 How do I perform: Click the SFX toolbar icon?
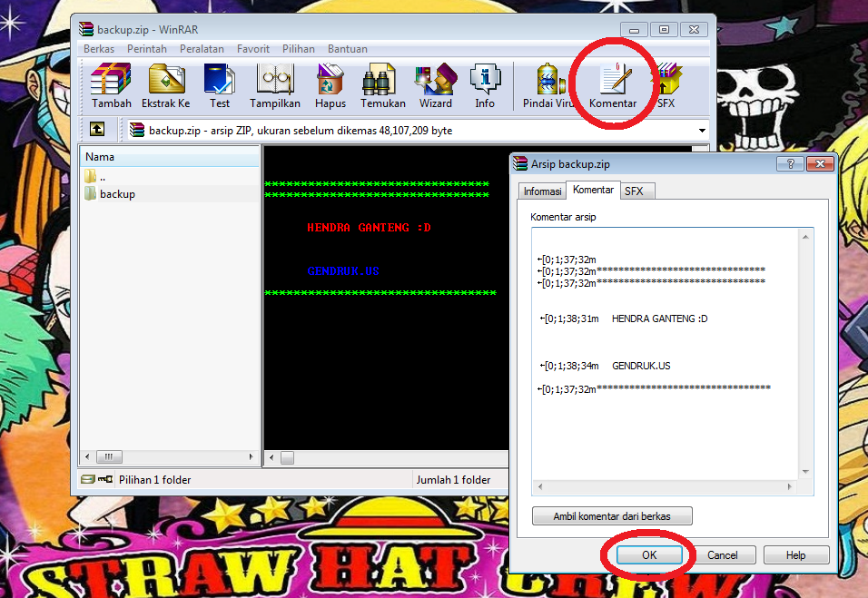click(x=666, y=85)
